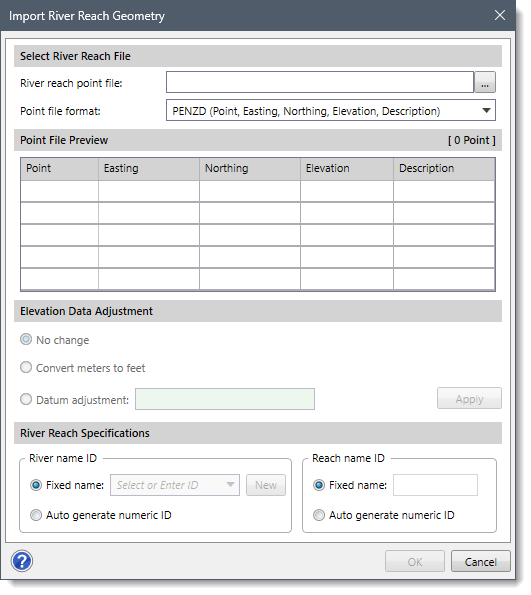The image size is (531, 595).
Task: Click the Select River Reach File section header
Action: [258, 56]
